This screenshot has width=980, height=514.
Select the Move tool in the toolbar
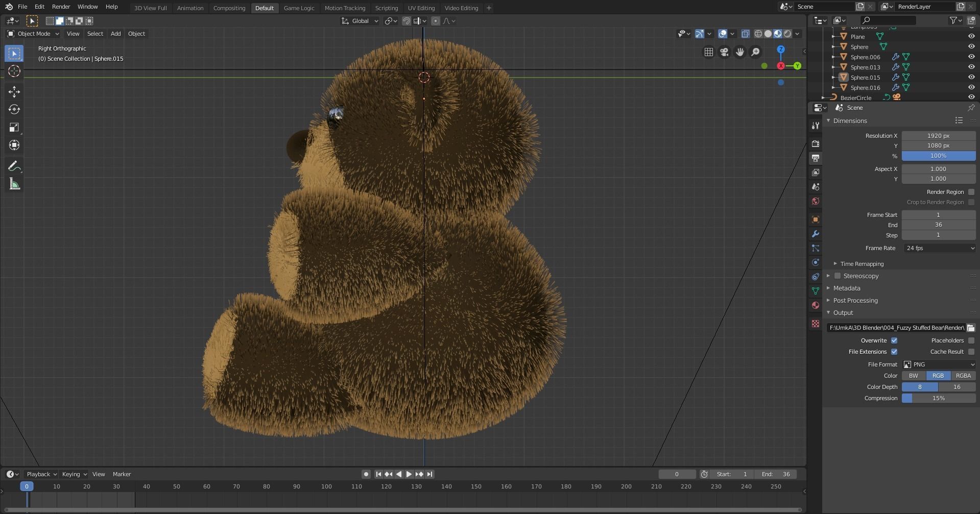14,92
